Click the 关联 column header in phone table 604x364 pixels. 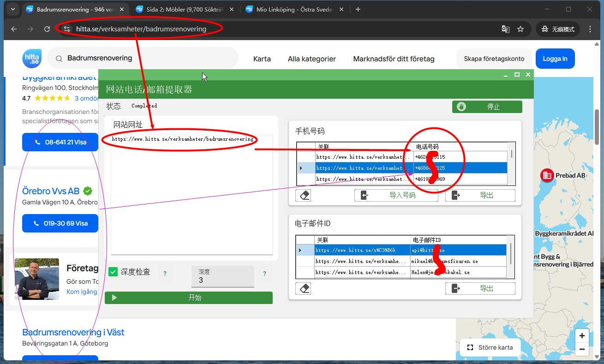(x=364, y=147)
